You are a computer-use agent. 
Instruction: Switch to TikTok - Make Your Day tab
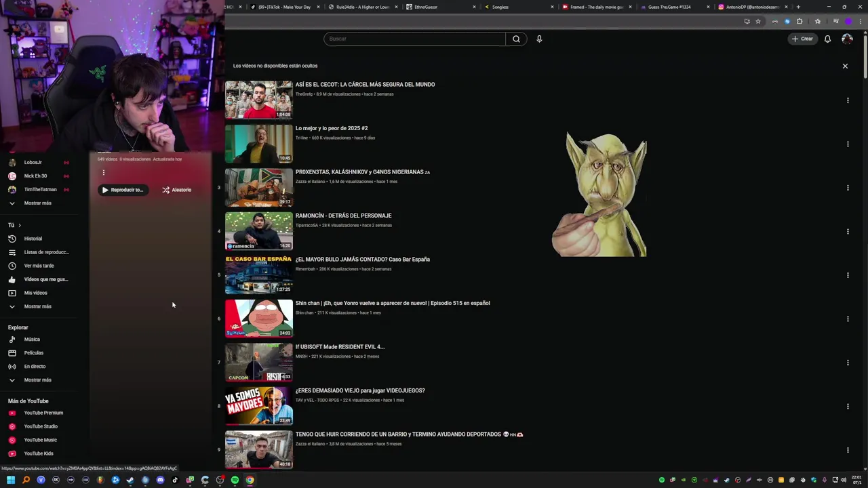pos(284,7)
